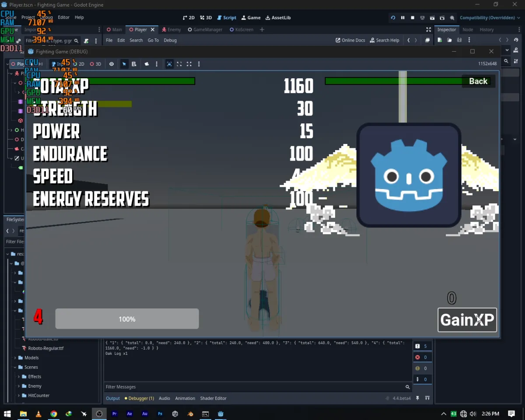
Task: Toggle camera override in game view
Action: 147,64
